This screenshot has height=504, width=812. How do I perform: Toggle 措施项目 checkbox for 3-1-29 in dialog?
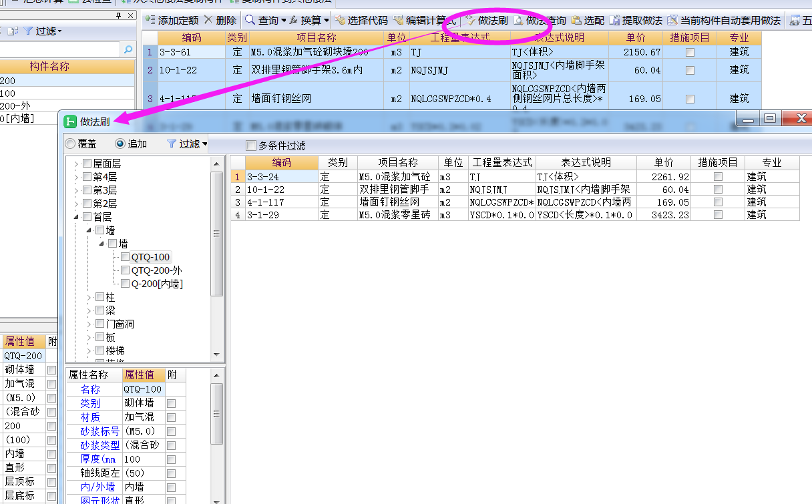(x=718, y=215)
